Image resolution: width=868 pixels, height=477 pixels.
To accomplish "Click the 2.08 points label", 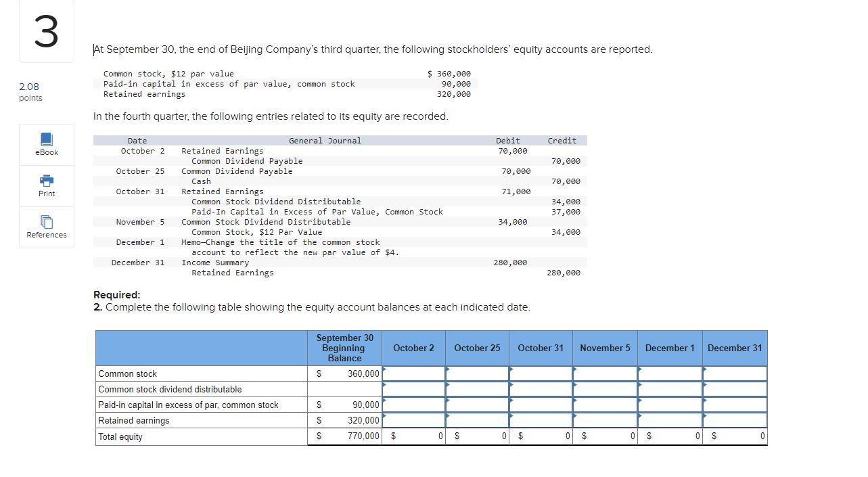I will tap(30, 92).
